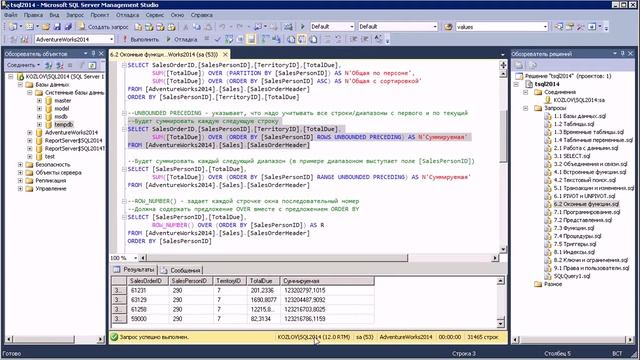Open the Файл menu
This screenshot has height=360, width=640.
11,15
